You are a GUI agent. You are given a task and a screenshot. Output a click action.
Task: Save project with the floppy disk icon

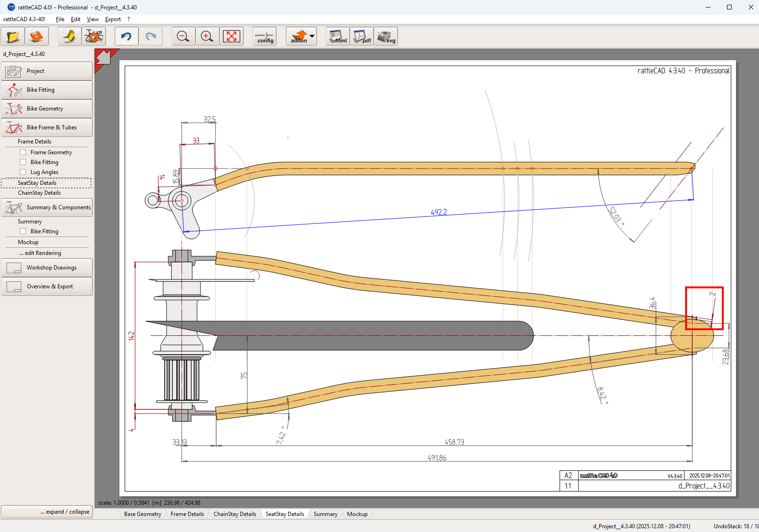pyautogui.click(x=37, y=37)
